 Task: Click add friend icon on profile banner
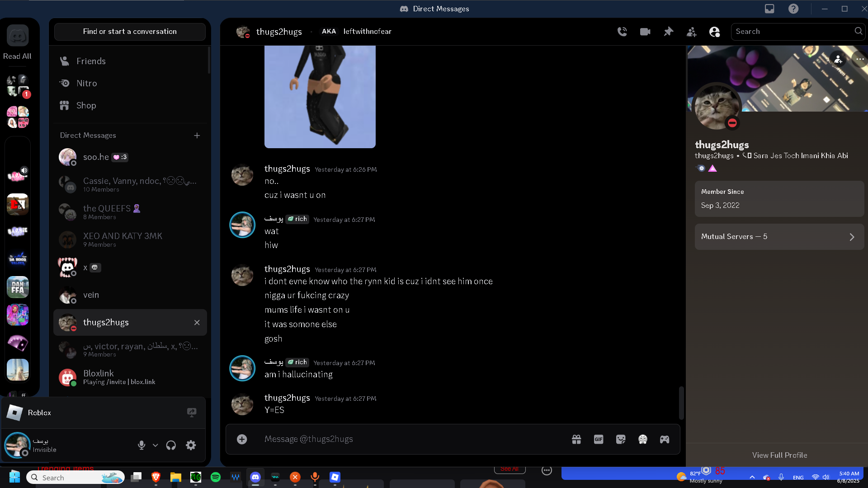click(x=839, y=59)
